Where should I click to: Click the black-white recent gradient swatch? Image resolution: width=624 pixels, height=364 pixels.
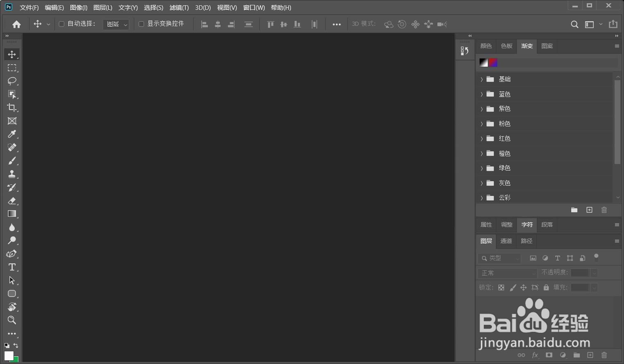484,63
